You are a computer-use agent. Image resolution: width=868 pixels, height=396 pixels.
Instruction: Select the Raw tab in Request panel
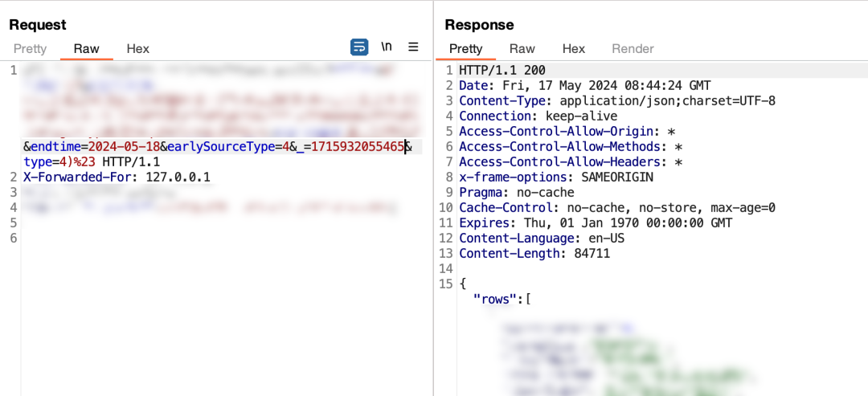pyautogui.click(x=86, y=49)
